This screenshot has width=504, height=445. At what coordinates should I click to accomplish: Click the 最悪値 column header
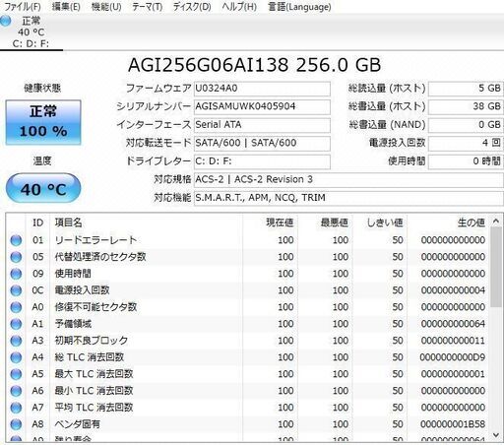325,222
